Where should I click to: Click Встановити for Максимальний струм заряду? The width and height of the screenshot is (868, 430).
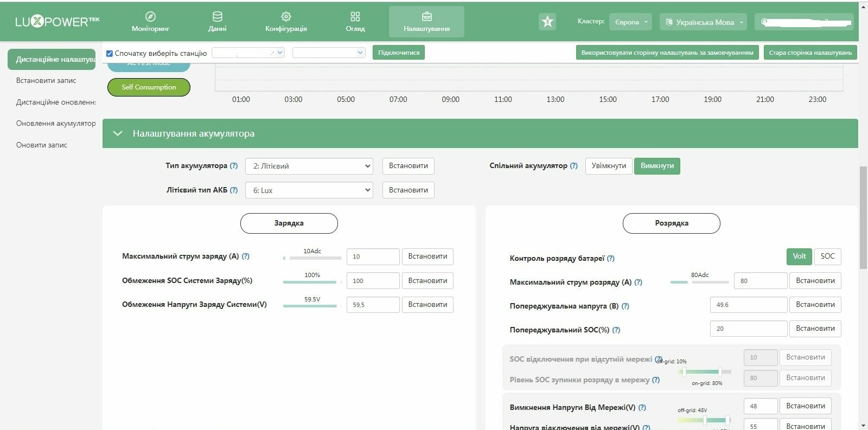[427, 256]
